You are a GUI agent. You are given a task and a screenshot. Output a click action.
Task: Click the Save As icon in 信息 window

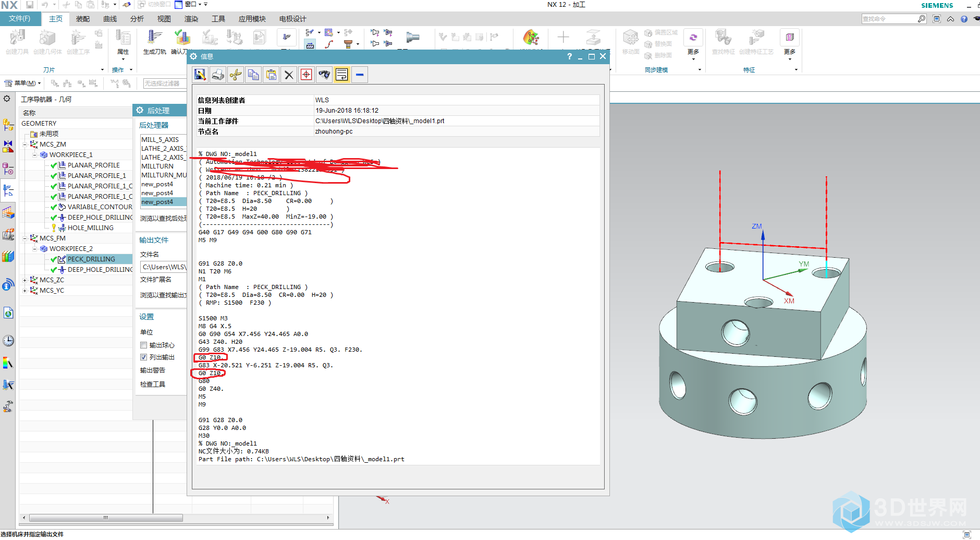(200, 75)
